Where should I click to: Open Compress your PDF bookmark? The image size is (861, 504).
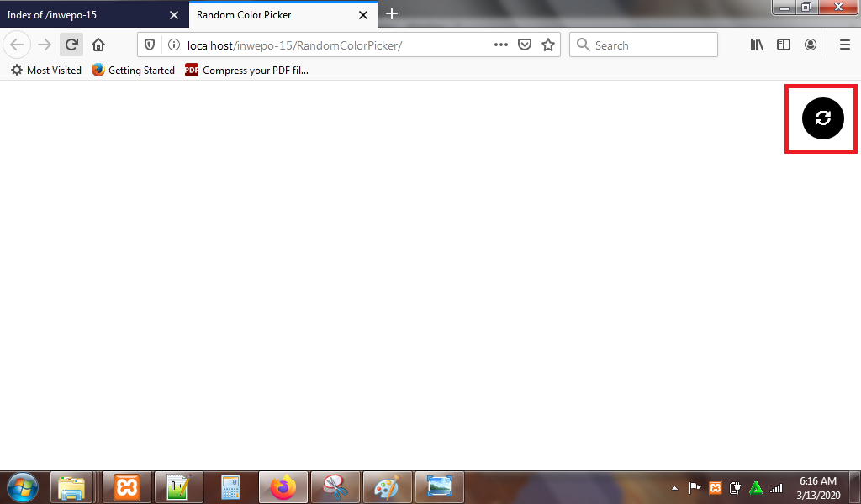tap(247, 71)
